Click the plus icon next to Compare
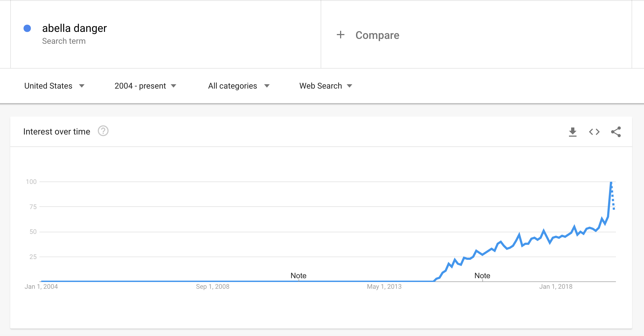This screenshot has width=644, height=336. click(x=341, y=35)
